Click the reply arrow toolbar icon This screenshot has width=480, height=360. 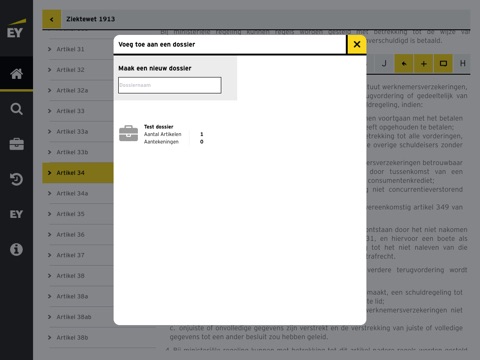[x=404, y=63]
